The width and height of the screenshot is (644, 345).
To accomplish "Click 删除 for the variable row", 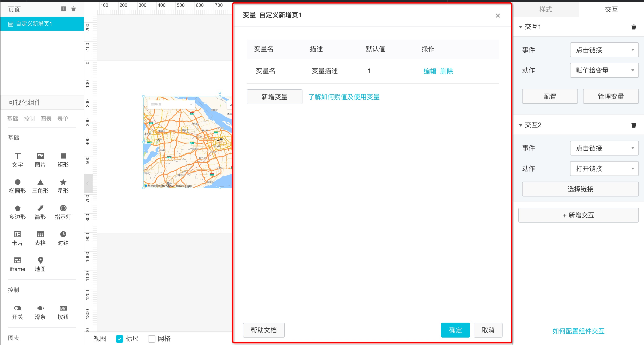I will [446, 71].
